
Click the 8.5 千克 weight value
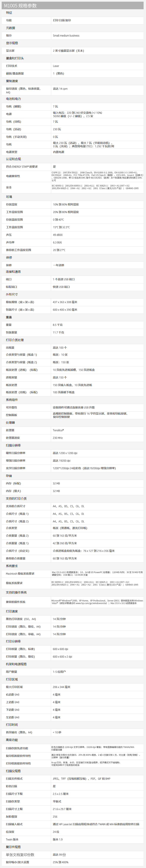point(57,325)
